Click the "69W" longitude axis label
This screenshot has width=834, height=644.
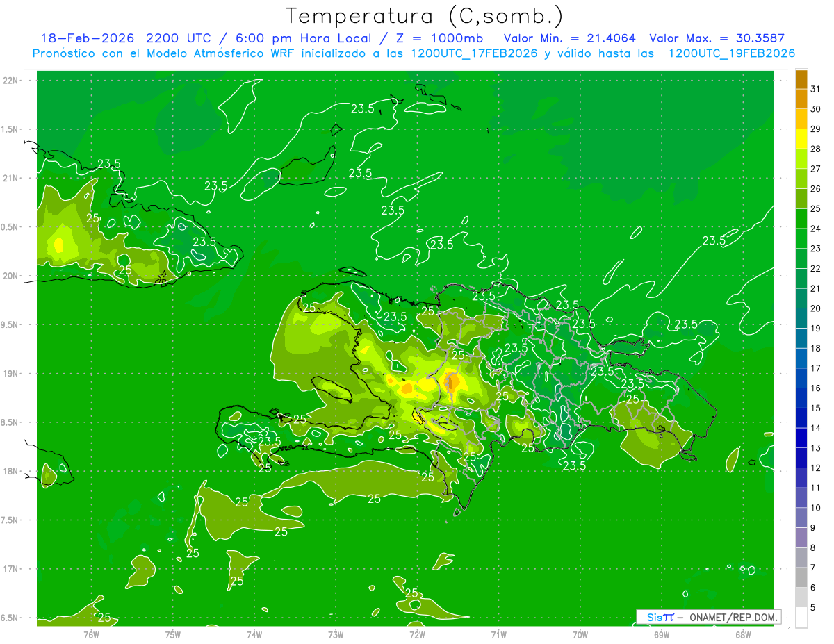(661, 635)
